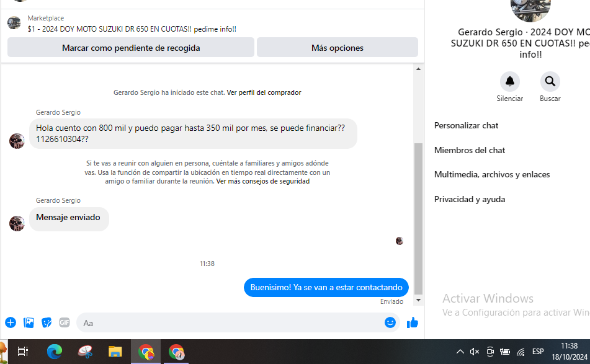Open the emoji picker in message box

(390, 322)
